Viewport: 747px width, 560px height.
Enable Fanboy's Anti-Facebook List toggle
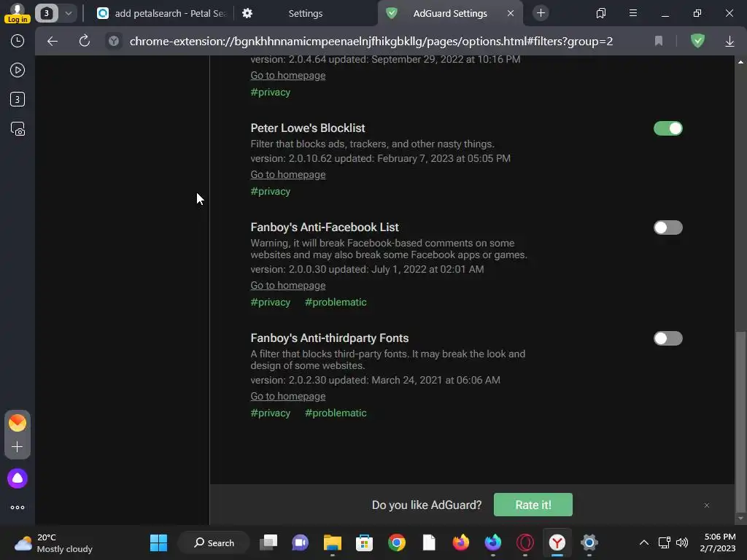pyautogui.click(x=668, y=227)
